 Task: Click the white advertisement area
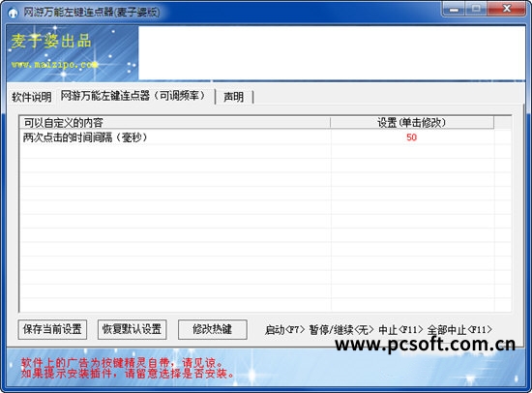coord(332,53)
